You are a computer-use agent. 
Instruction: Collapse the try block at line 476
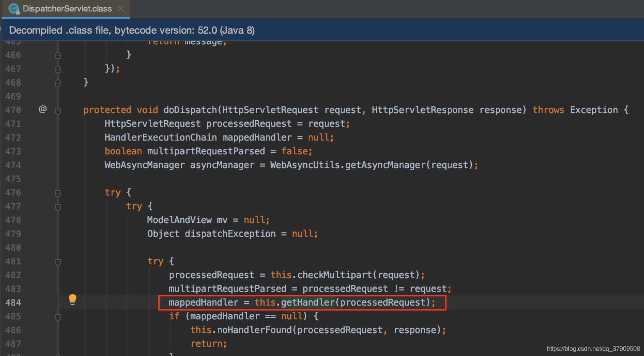click(58, 193)
